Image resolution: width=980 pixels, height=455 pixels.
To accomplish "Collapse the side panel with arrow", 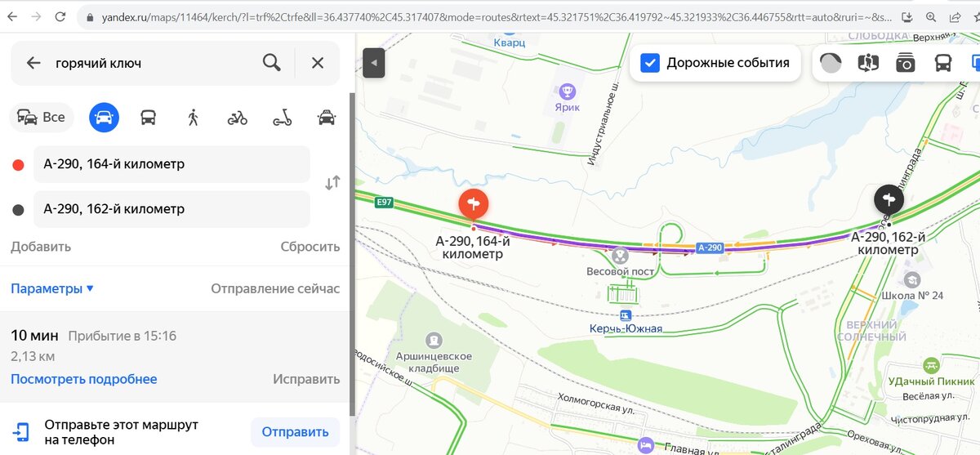I will [x=373, y=63].
